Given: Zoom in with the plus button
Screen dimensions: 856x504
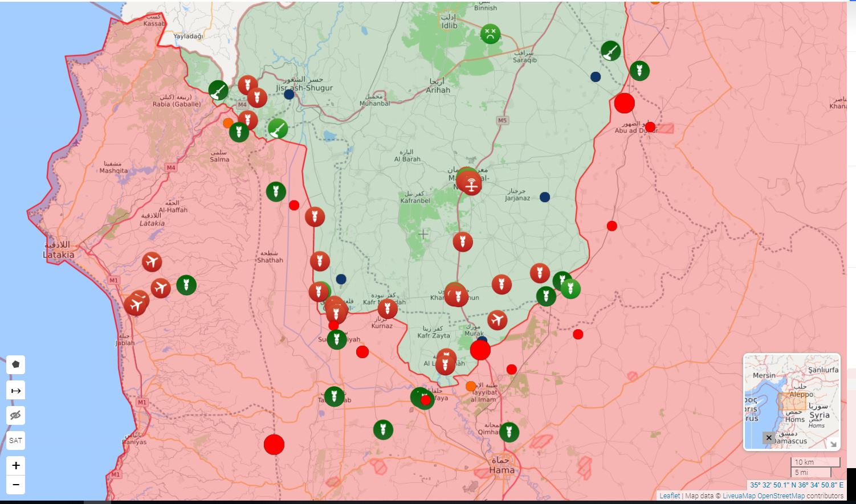Looking at the screenshot, I should click(15, 465).
